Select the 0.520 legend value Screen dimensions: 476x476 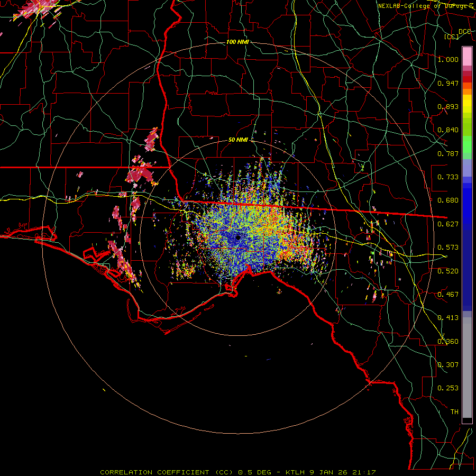(x=448, y=271)
